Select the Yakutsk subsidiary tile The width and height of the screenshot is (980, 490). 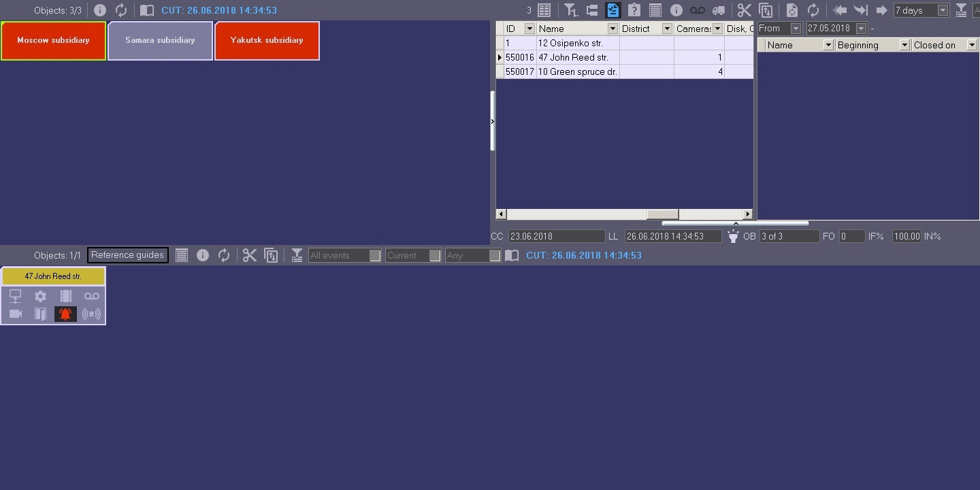pos(267,40)
